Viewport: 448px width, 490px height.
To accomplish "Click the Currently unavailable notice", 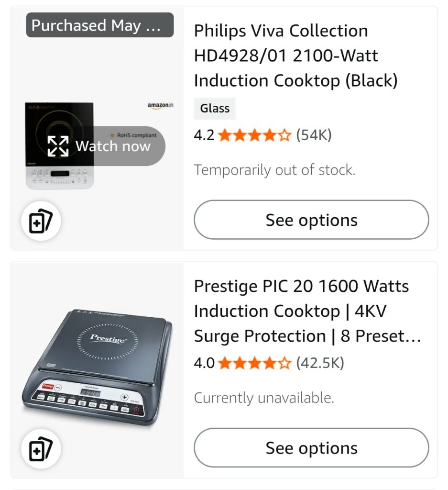I will 264,398.
